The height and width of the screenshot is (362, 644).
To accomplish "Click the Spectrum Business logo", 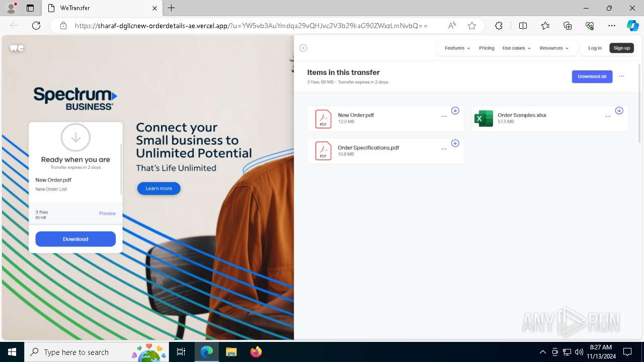I will pos(75,99).
